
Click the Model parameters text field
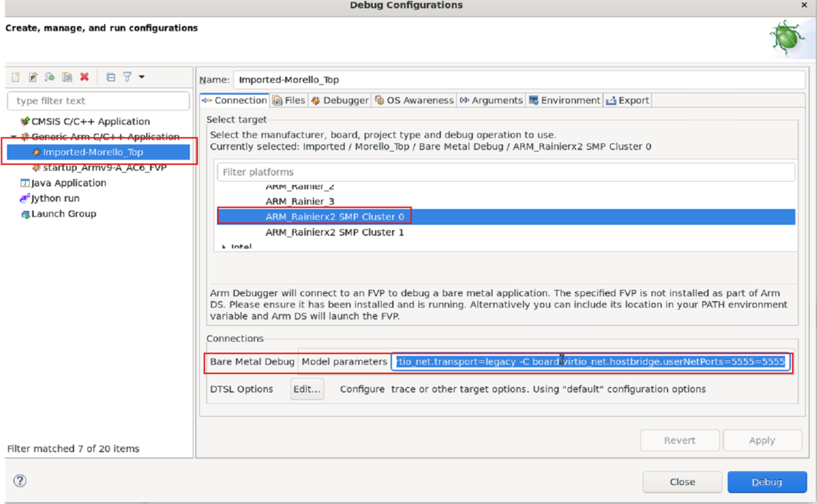pos(590,362)
